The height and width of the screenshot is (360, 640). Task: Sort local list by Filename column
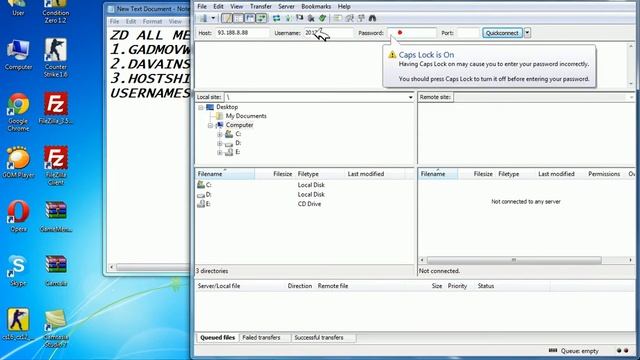coord(225,174)
